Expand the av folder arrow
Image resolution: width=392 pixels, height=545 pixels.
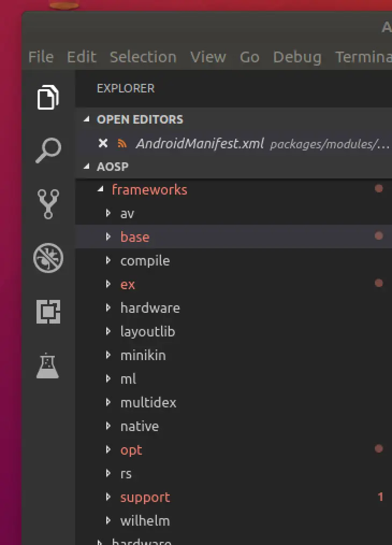(108, 213)
